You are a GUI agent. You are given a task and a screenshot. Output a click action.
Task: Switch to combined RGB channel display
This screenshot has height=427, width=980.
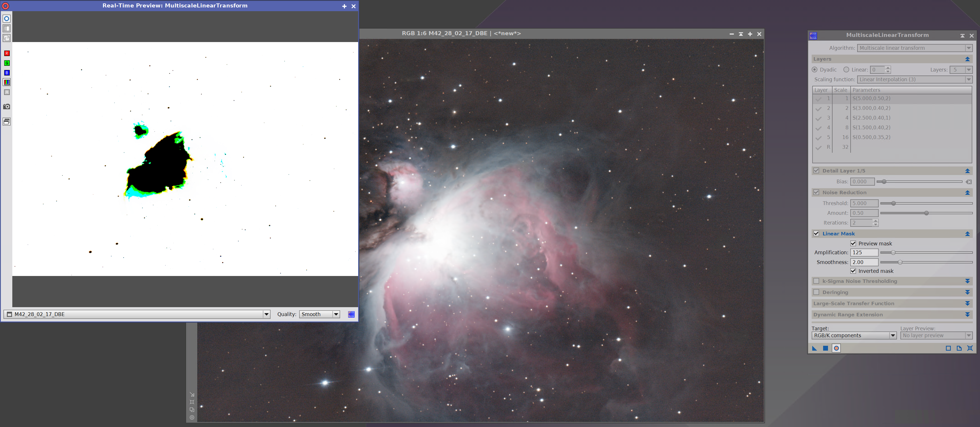[x=7, y=82]
